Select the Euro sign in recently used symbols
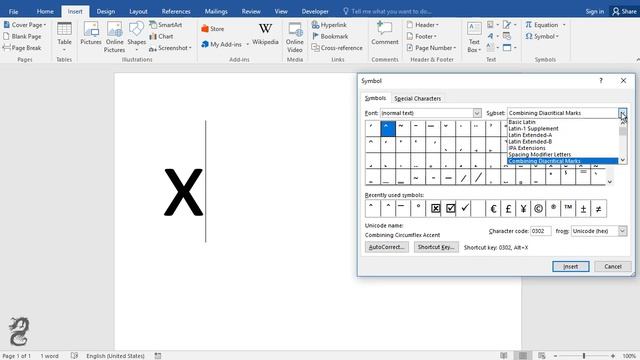This screenshot has height=360, width=640. tap(493, 209)
